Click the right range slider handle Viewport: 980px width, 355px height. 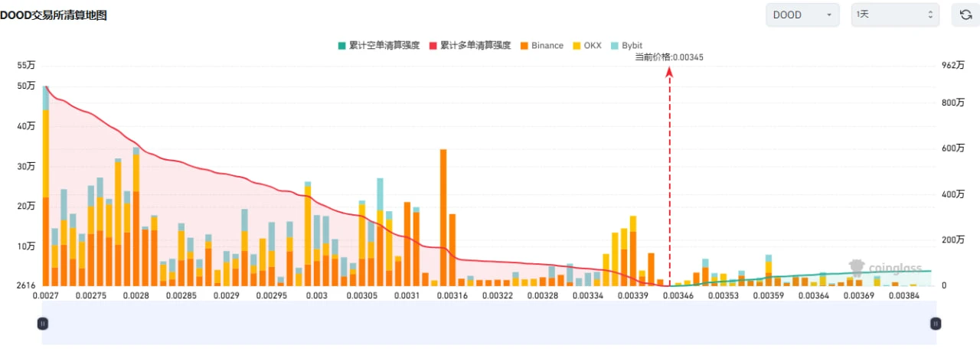click(936, 324)
